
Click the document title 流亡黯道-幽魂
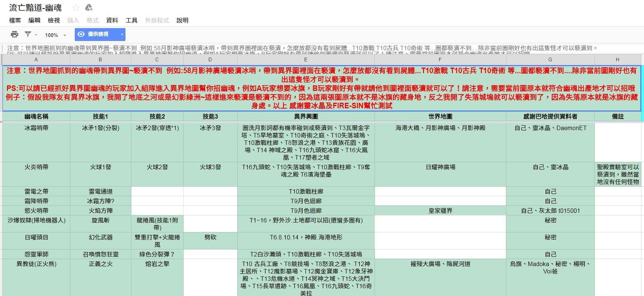click(36, 7)
